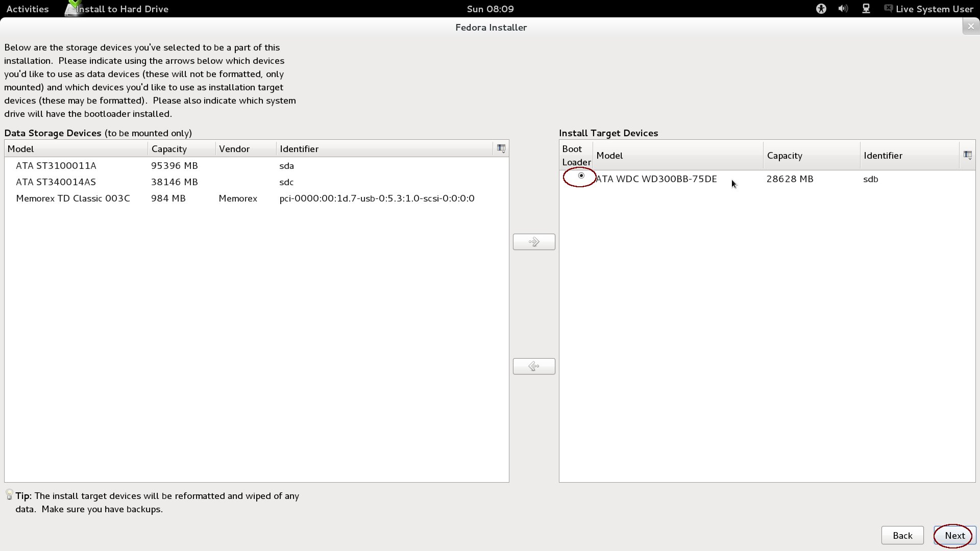Click the sda identifier cell
The image size is (980, 551).
point(287,165)
